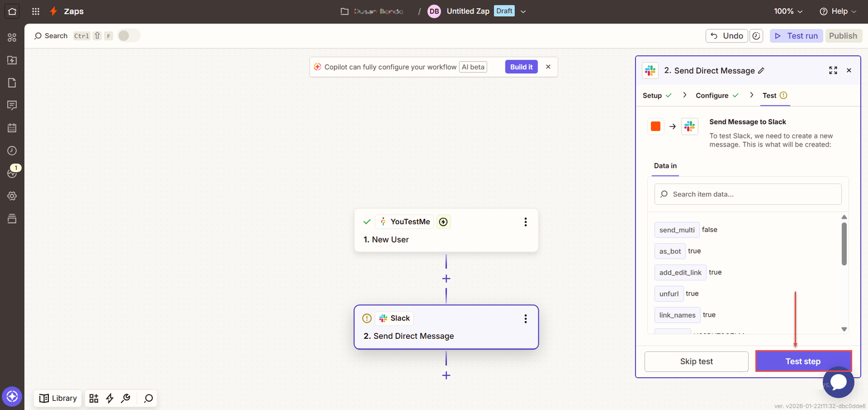Click the Zapier home icon

[12, 11]
